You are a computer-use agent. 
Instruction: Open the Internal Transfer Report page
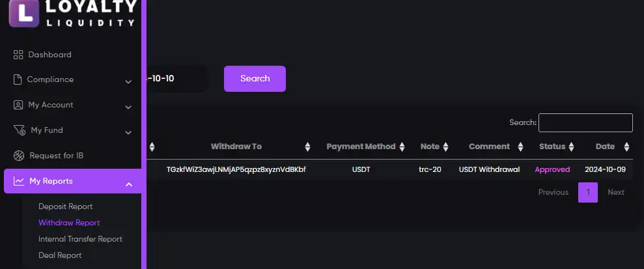point(80,239)
